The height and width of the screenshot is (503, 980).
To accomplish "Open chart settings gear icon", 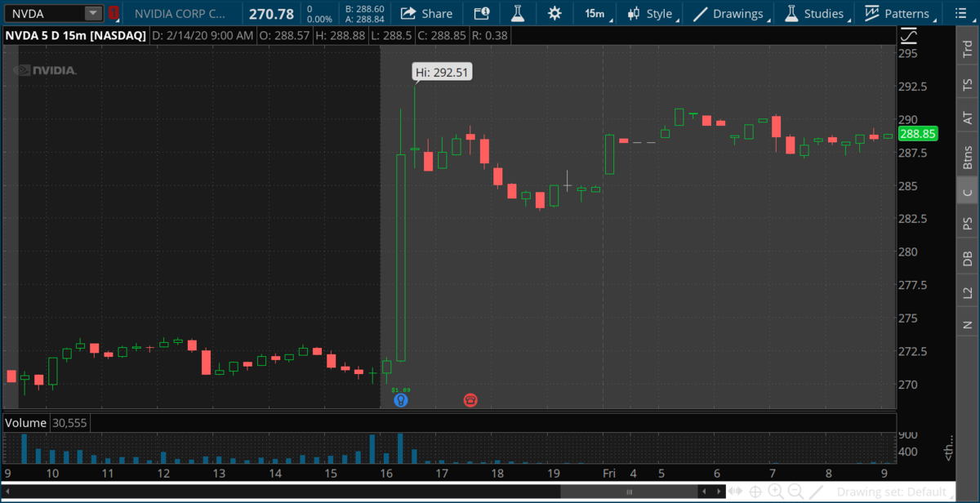I will (555, 13).
